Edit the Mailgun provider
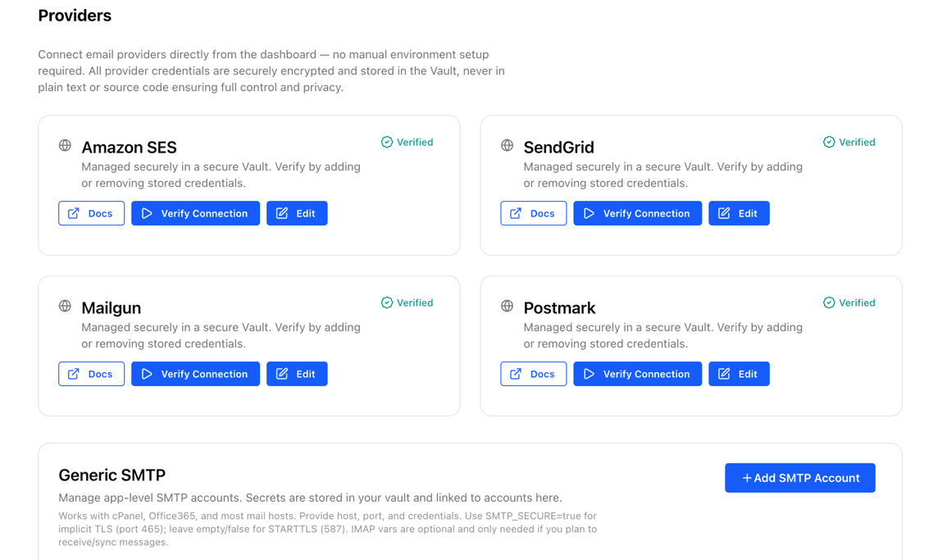Image resolution: width=938 pixels, height=560 pixels. pyautogui.click(x=297, y=374)
